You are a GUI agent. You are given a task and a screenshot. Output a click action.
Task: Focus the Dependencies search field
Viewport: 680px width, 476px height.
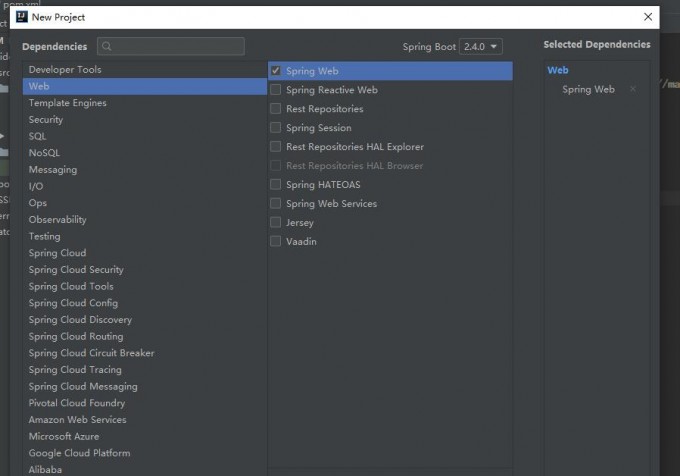click(171, 46)
